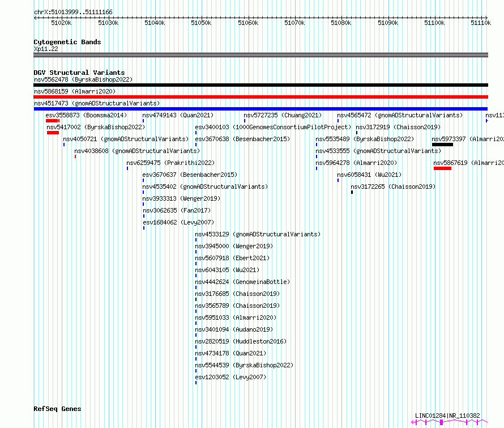Select nsv4533129 (gnomADStructuralVariants) variant

tap(258, 234)
